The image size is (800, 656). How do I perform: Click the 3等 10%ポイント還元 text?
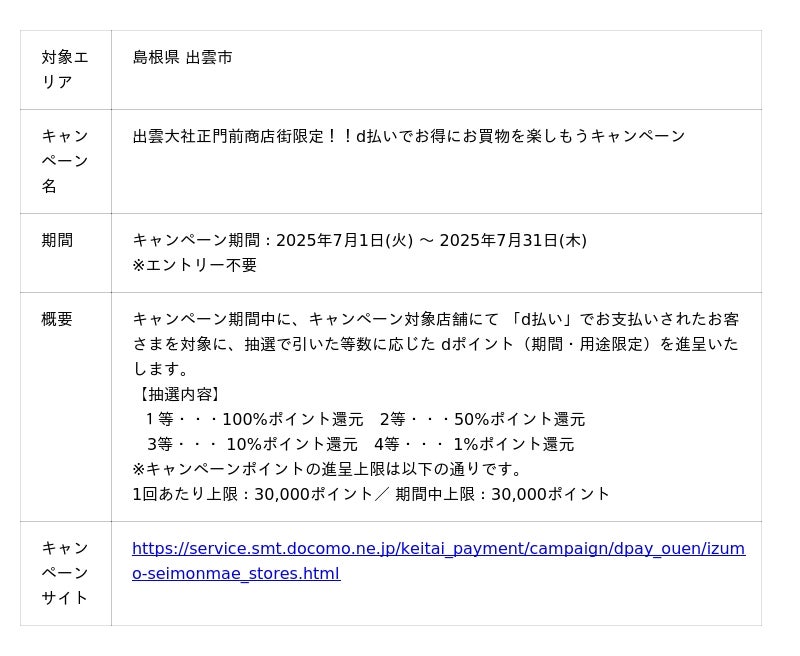click(x=252, y=444)
